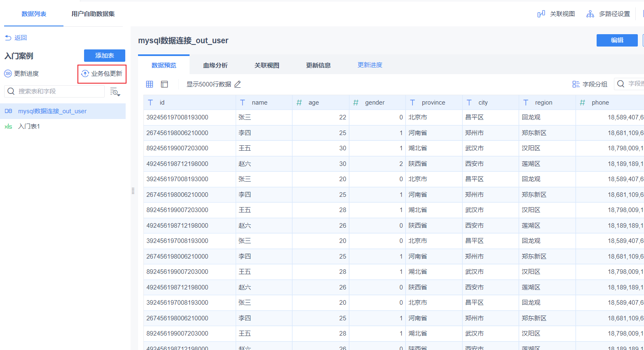Viewport: 644px width, 350px height.
Task: Open the 关联视图 tab in table panel
Action: click(267, 65)
